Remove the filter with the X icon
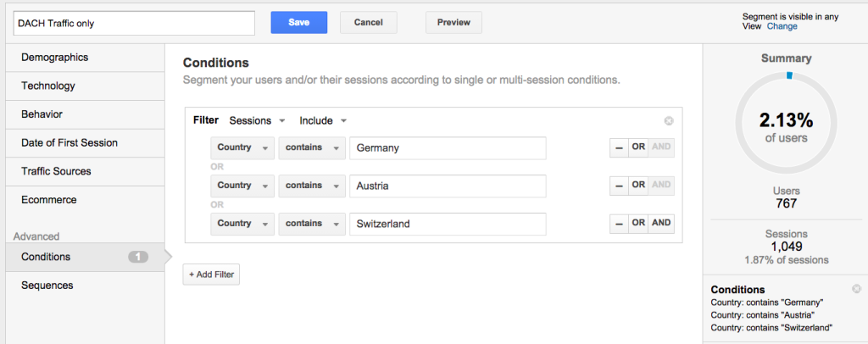868x344 pixels. (x=668, y=121)
